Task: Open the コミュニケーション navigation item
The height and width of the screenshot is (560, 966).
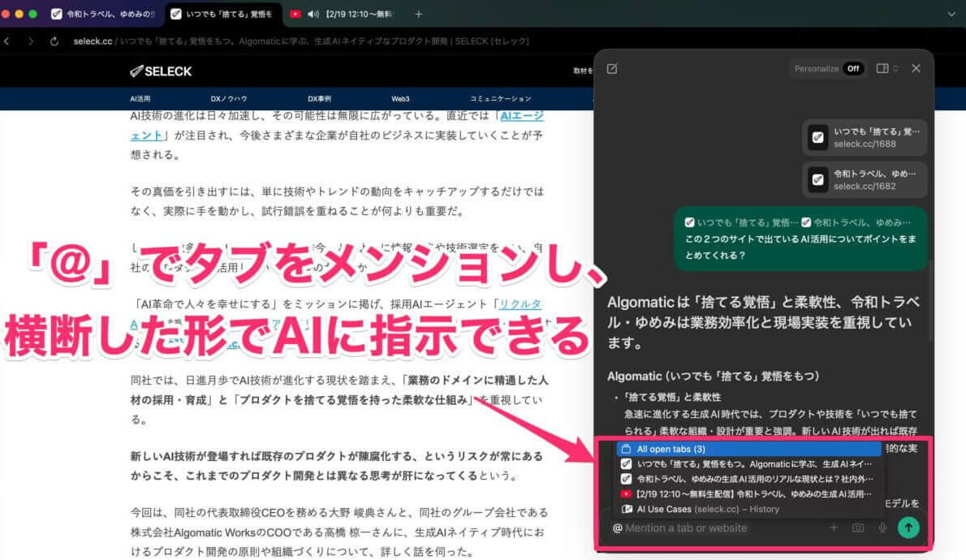Action: pyautogui.click(x=500, y=98)
